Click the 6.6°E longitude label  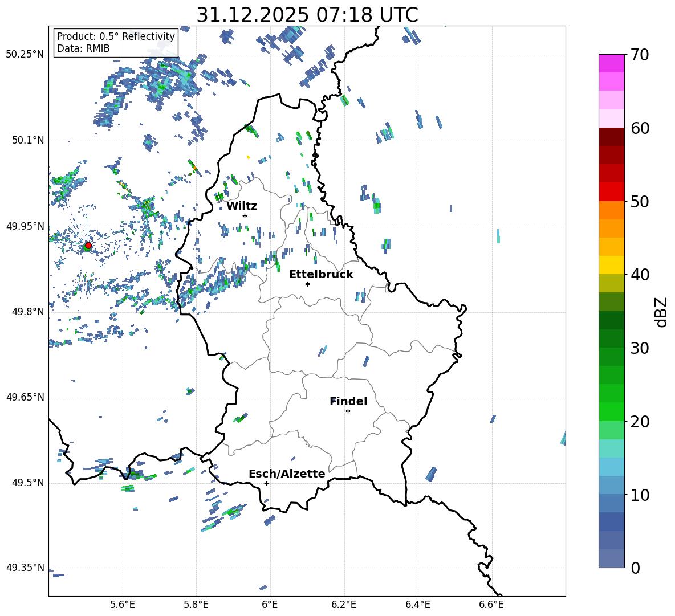tap(491, 605)
